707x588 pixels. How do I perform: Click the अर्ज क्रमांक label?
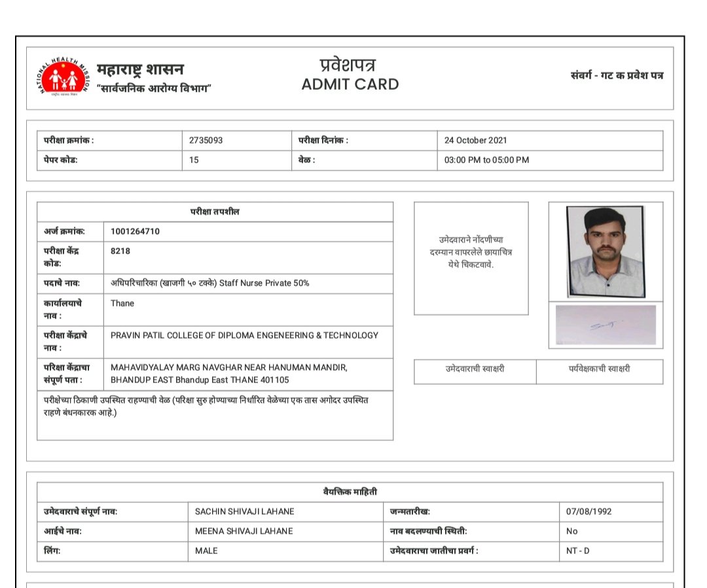(64, 231)
